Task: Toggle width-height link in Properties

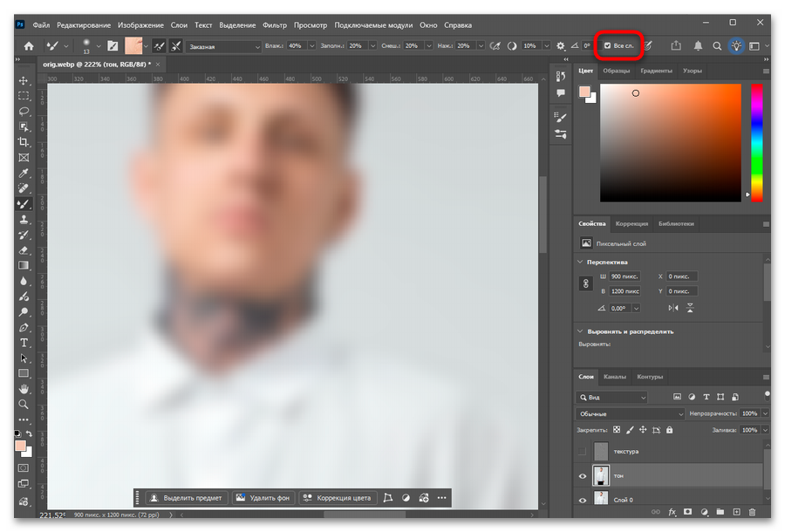Action: pyautogui.click(x=585, y=283)
